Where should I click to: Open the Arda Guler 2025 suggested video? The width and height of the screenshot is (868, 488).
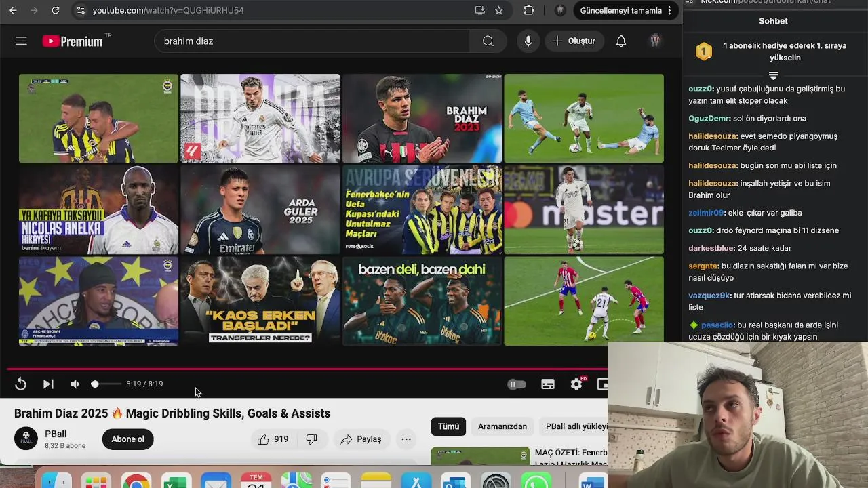point(260,209)
